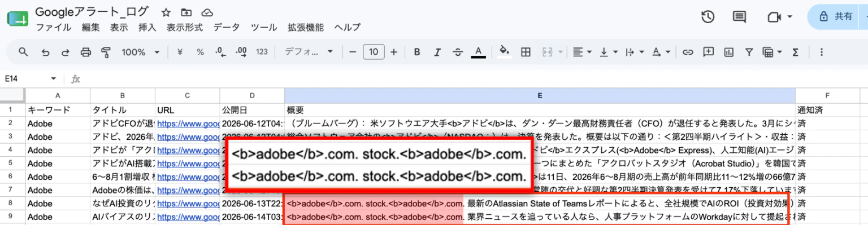Create a filter
Screen dimensions: 868x225
coord(749,52)
